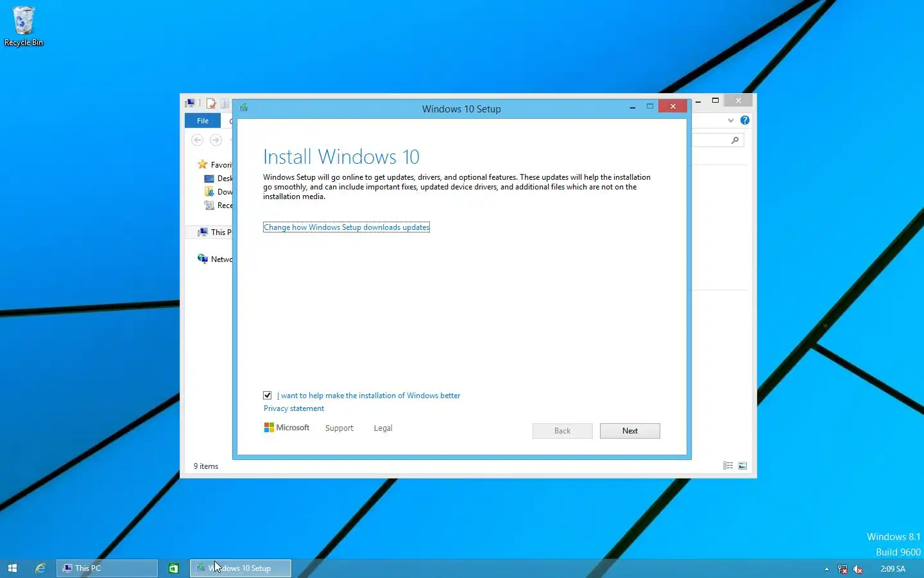The image size is (924, 578).
Task: Click the Properties quick access icon in Explorer
Action: coord(210,103)
